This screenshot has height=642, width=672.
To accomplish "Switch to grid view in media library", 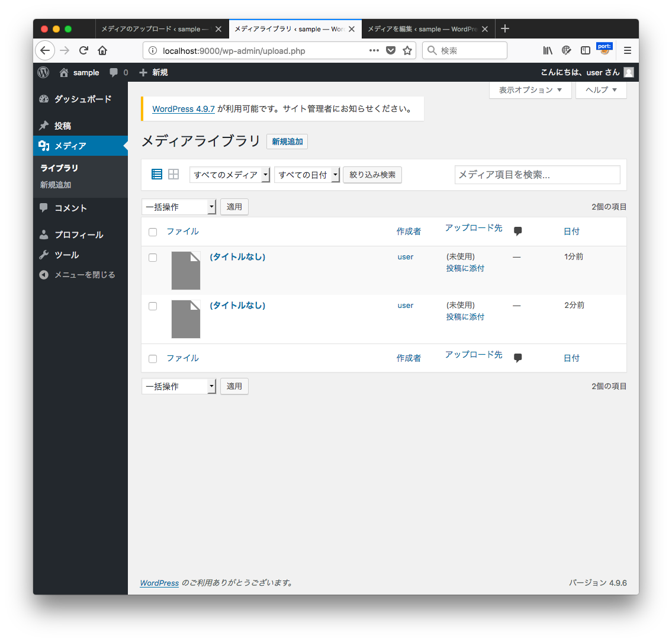I will pyautogui.click(x=173, y=174).
